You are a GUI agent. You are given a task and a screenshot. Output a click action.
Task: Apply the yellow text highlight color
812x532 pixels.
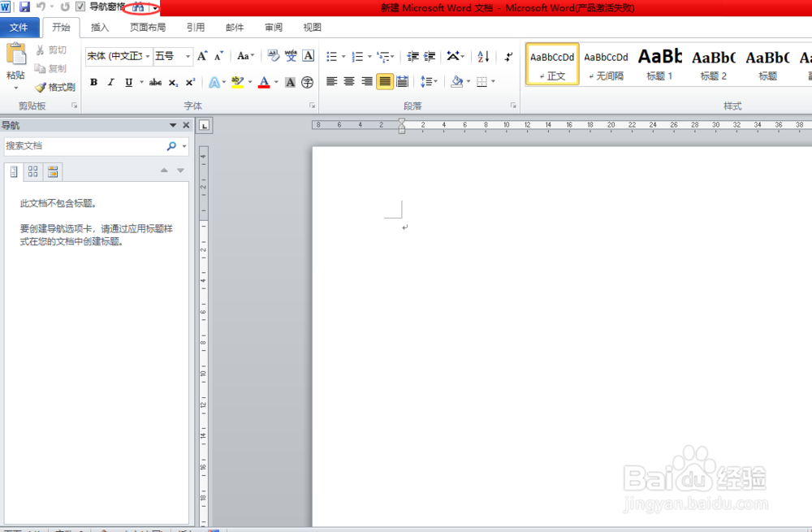click(x=238, y=82)
